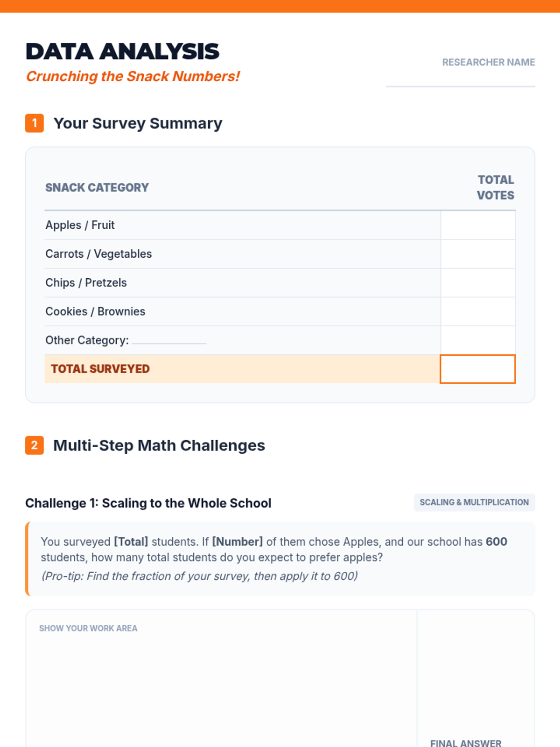Click the Data Analysis title

(122, 51)
